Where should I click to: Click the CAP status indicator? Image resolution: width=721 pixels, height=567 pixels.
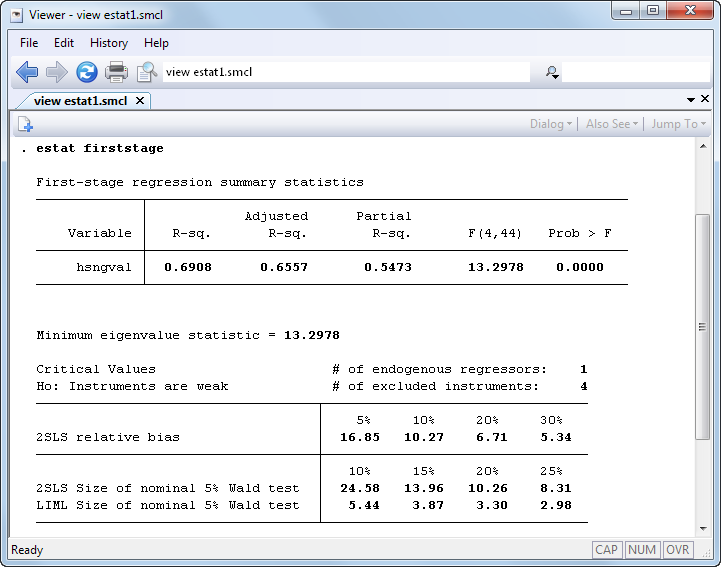[x=607, y=550]
